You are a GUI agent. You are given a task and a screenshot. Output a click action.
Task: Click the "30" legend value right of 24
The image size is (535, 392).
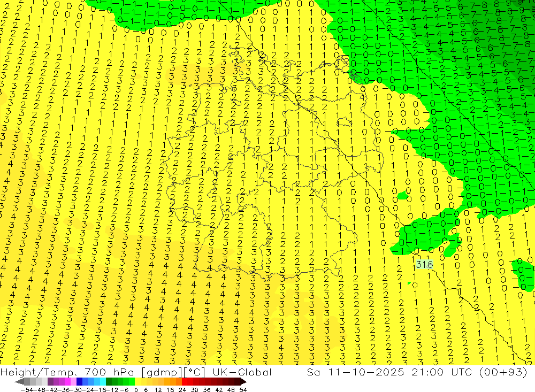coord(195,390)
